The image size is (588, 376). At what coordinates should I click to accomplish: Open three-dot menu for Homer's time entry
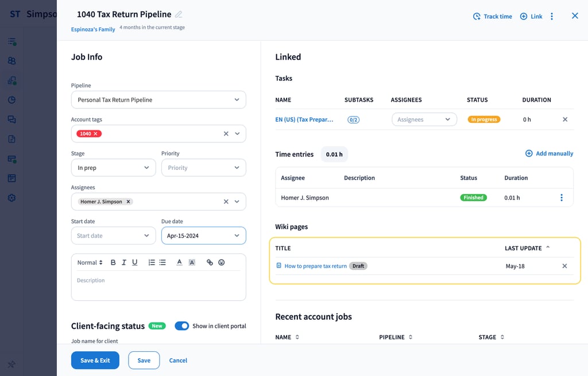[x=561, y=197]
